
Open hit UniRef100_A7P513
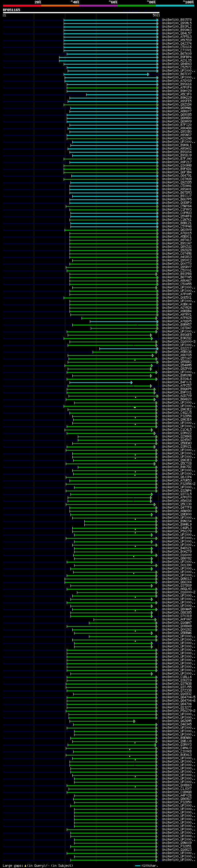coord(177,37)
